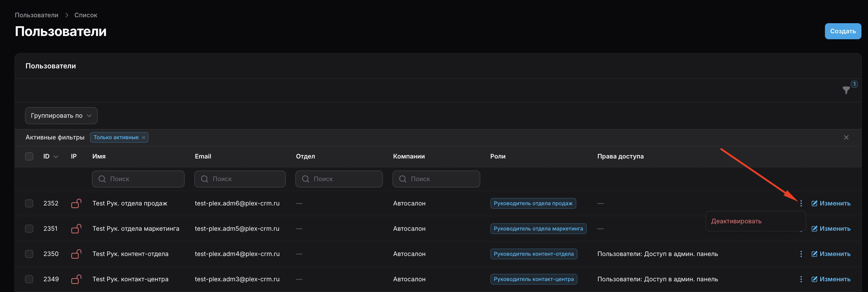Viewport: 868px width, 292px height.
Task: Clear all active filters with X icon
Action: pyautogui.click(x=846, y=137)
